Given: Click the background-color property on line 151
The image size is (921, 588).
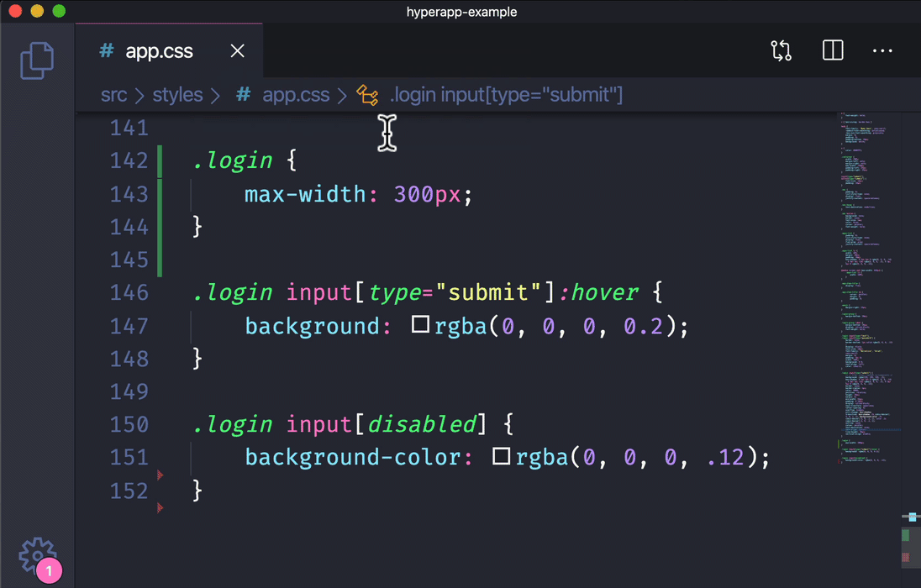Looking at the screenshot, I should tap(352, 457).
